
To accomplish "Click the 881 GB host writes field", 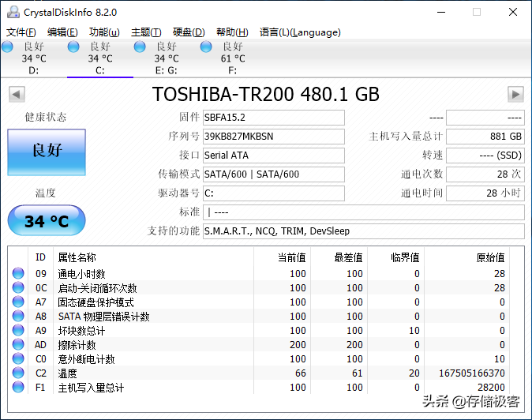I will 485,137.
